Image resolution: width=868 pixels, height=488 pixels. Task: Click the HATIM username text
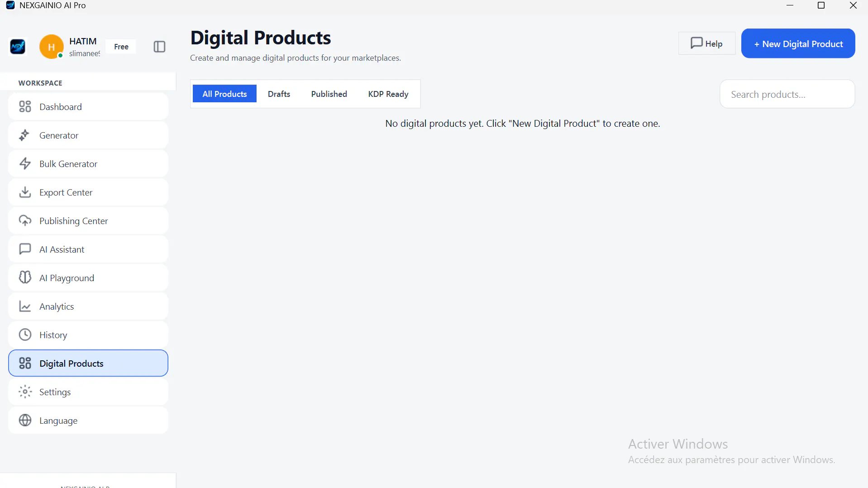83,41
